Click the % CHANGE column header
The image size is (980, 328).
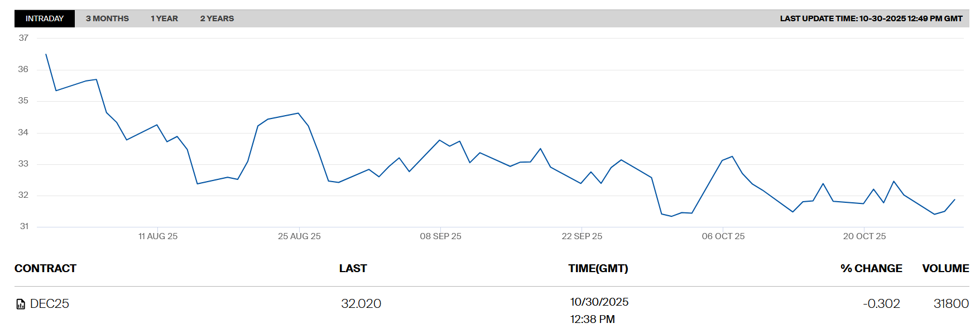(x=871, y=268)
